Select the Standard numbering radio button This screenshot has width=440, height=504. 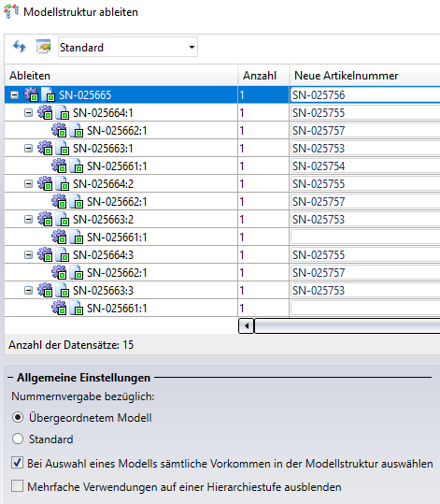click(x=18, y=439)
